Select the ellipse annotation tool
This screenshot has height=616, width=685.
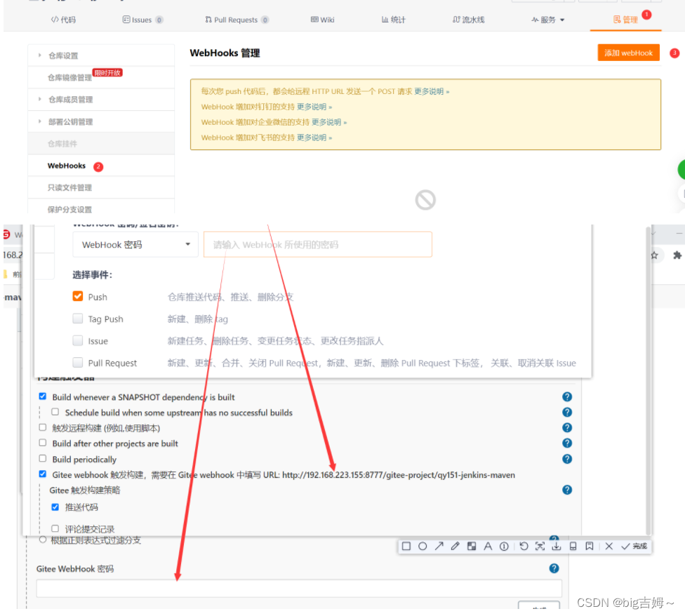423,546
